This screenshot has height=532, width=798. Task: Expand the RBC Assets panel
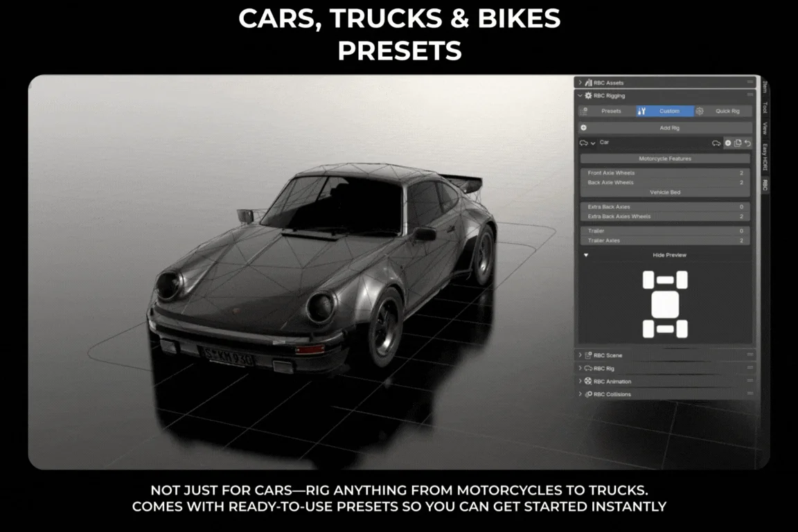[x=580, y=82]
